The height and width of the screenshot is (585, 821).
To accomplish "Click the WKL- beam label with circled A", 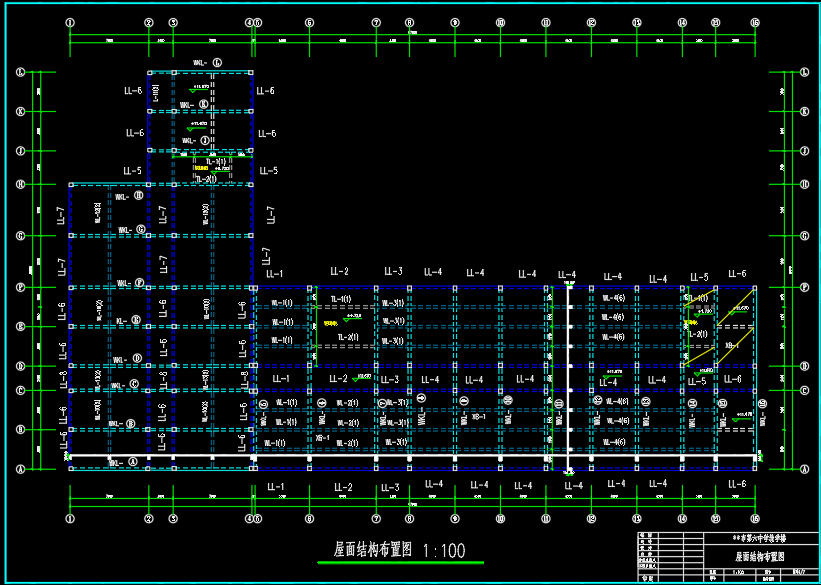I will [123, 462].
